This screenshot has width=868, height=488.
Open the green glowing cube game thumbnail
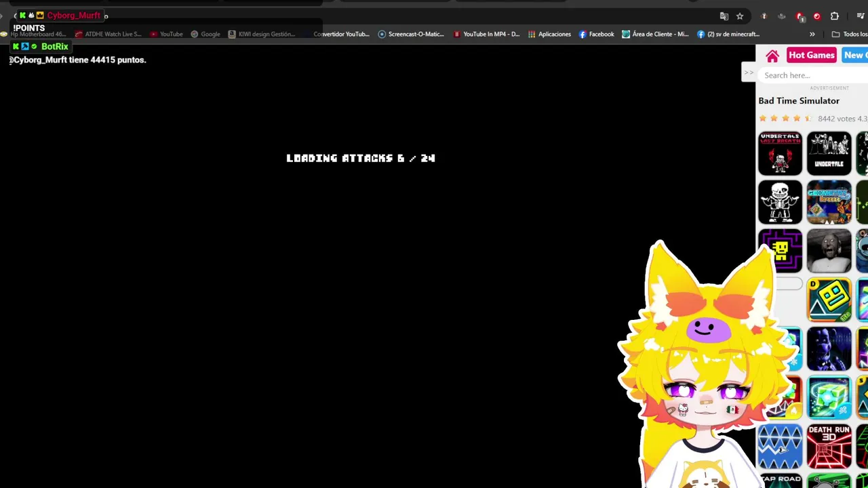pos(829,397)
